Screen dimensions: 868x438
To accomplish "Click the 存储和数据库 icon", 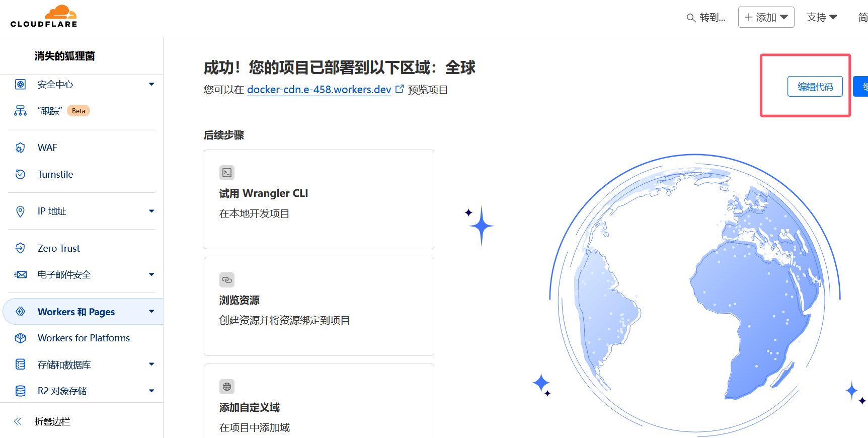I will click(20, 364).
